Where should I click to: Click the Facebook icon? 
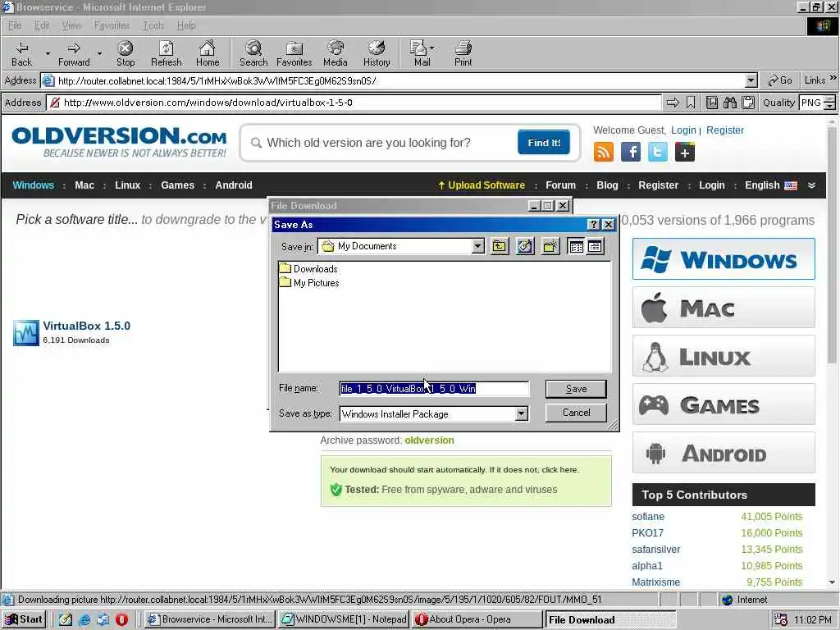631,152
